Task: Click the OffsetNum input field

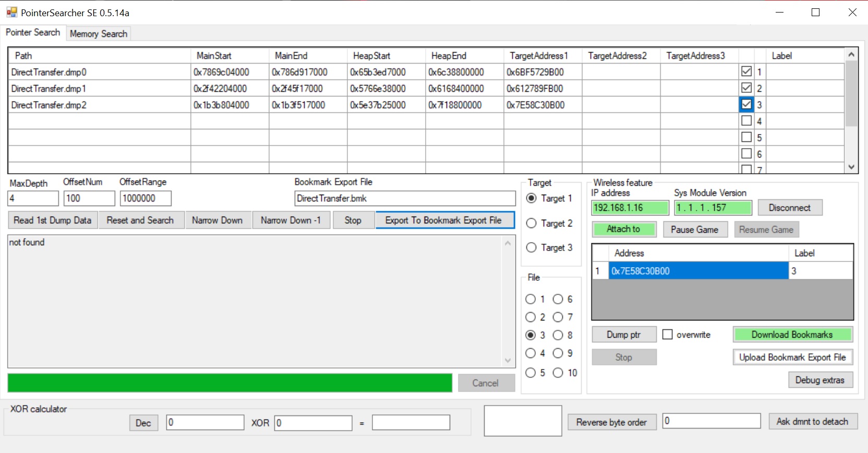Action: pyautogui.click(x=89, y=198)
